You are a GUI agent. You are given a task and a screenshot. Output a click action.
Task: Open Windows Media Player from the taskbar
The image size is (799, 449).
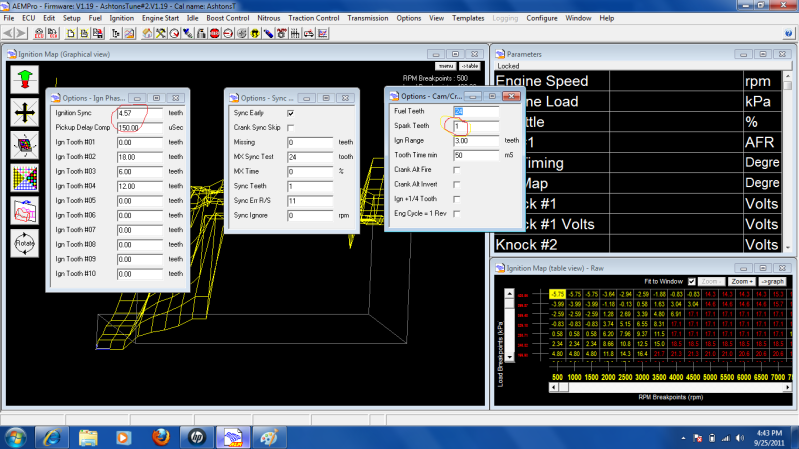(125, 436)
